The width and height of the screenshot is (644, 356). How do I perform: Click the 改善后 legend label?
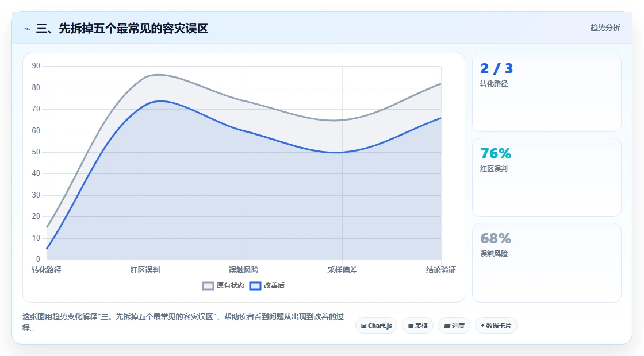pyautogui.click(x=274, y=285)
